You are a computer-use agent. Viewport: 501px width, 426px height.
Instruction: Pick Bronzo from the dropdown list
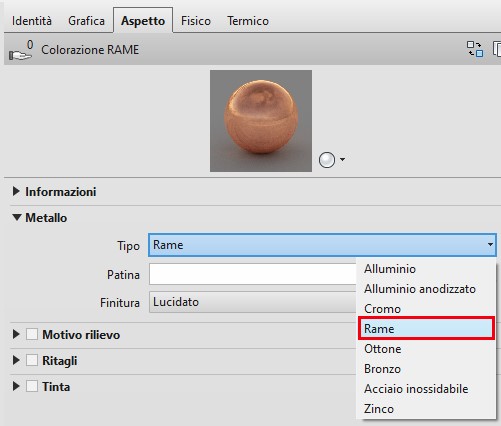point(426,369)
